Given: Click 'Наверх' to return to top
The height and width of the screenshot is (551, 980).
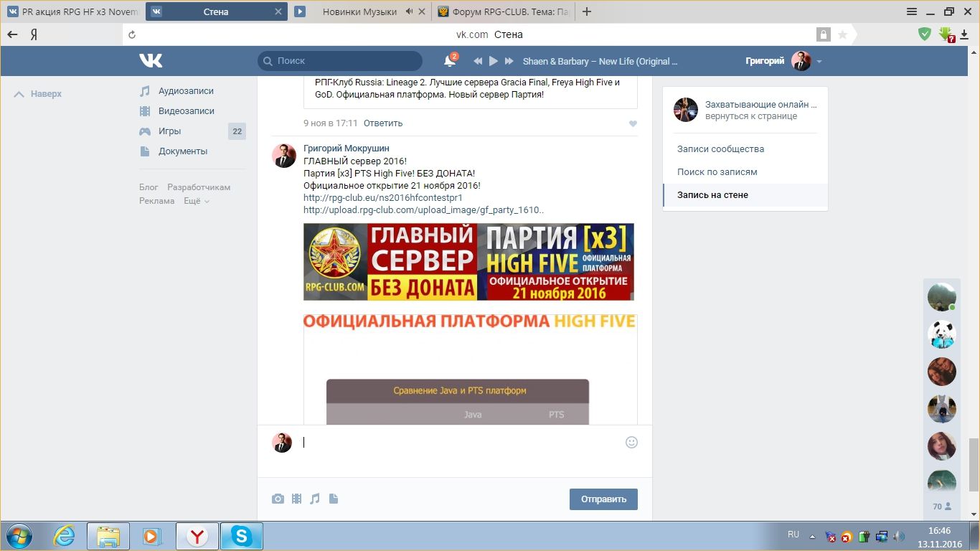Looking at the screenshot, I should click(x=38, y=94).
